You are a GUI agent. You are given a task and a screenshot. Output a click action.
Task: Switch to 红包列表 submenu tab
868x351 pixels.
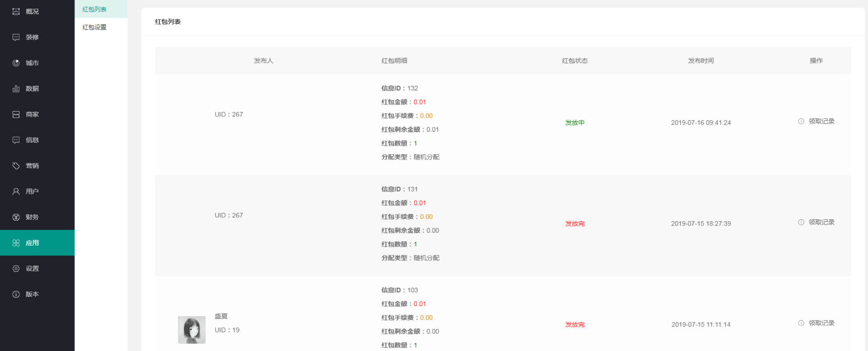click(101, 9)
